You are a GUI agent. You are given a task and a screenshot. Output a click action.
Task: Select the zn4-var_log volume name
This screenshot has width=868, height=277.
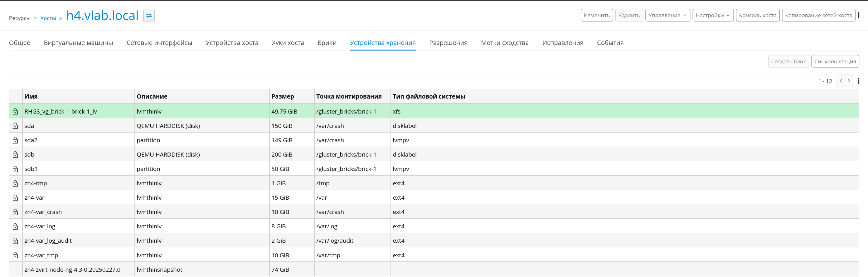coord(40,226)
